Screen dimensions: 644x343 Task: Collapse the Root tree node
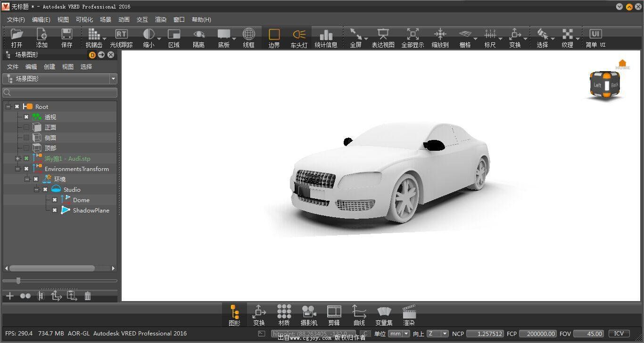pyautogui.click(x=8, y=106)
